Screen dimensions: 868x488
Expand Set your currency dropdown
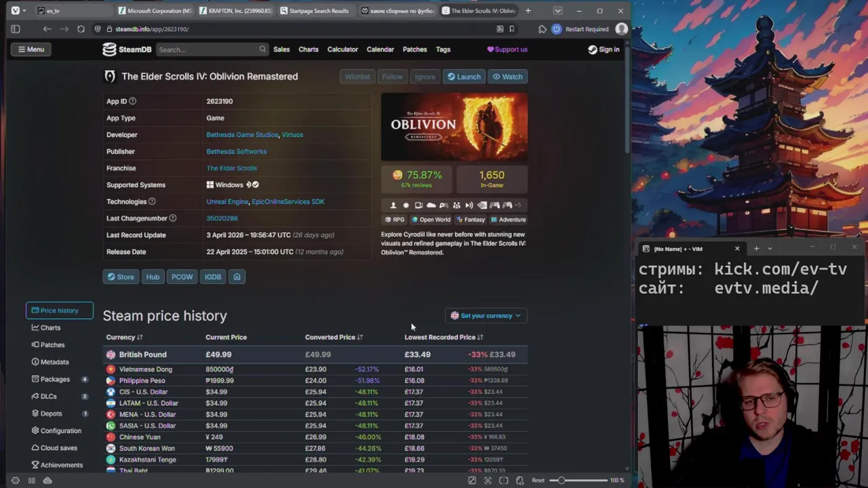click(x=486, y=316)
